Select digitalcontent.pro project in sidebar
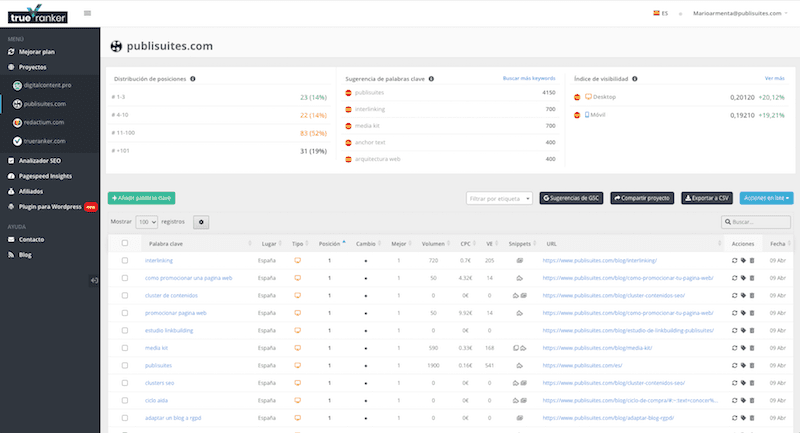This screenshot has width=800, height=433. [x=47, y=86]
